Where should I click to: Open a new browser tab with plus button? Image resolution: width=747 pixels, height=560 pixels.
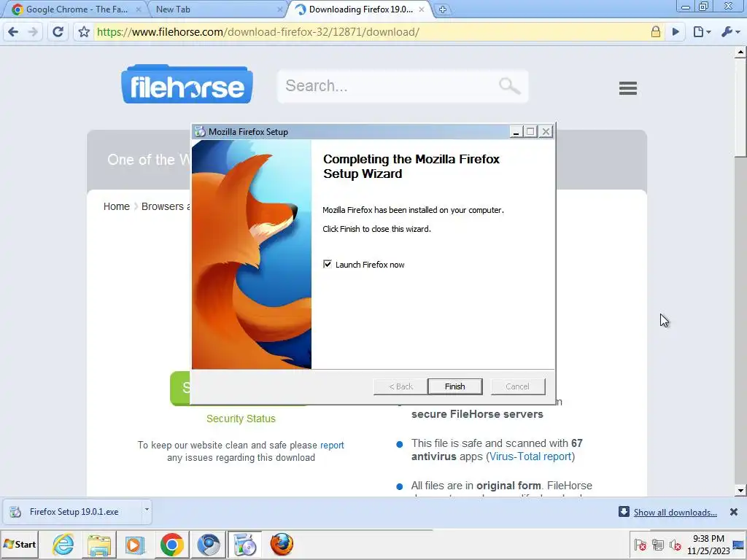coord(443,9)
